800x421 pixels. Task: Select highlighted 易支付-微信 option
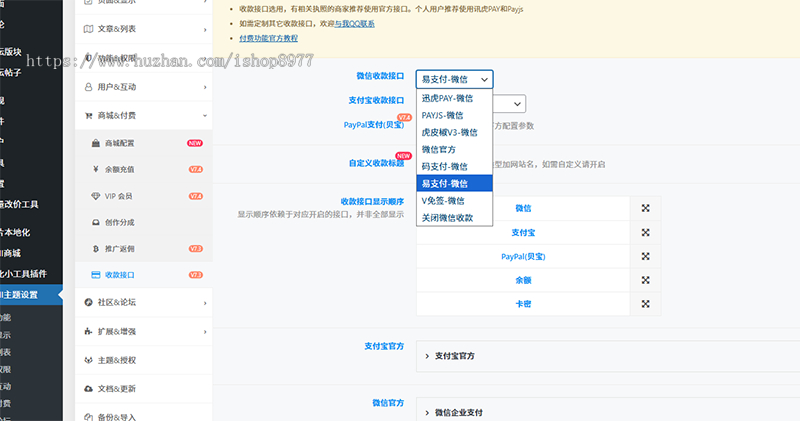click(x=454, y=183)
